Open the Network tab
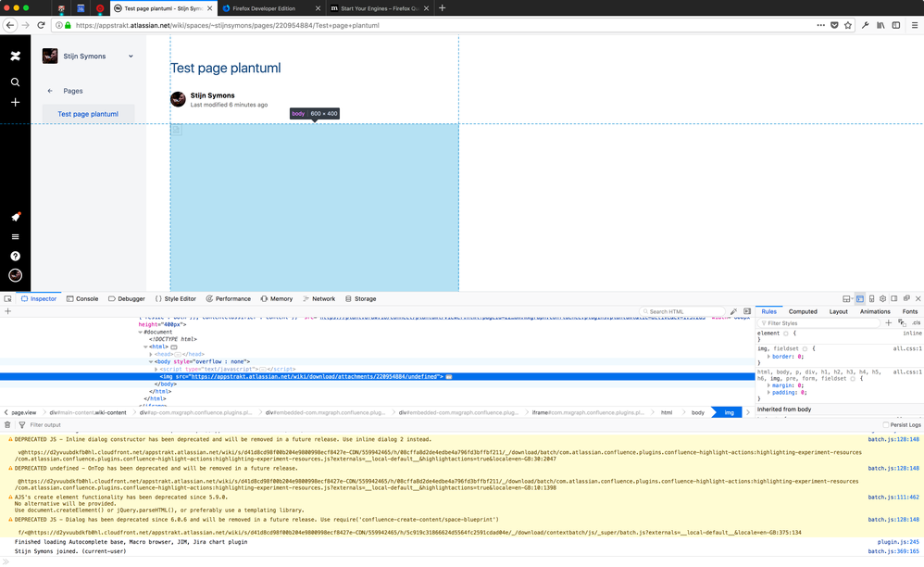Viewport: 924px width, 567px height. [x=318, y=299]
